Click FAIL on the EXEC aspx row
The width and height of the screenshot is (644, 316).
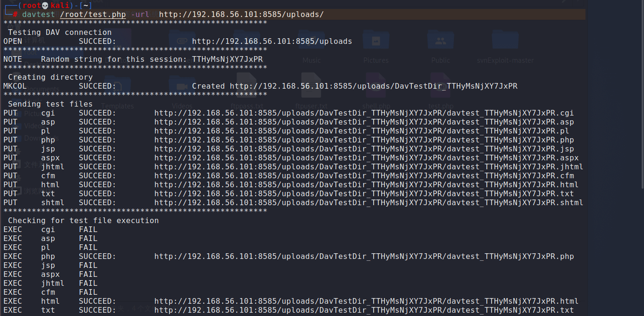click(88, 274)
